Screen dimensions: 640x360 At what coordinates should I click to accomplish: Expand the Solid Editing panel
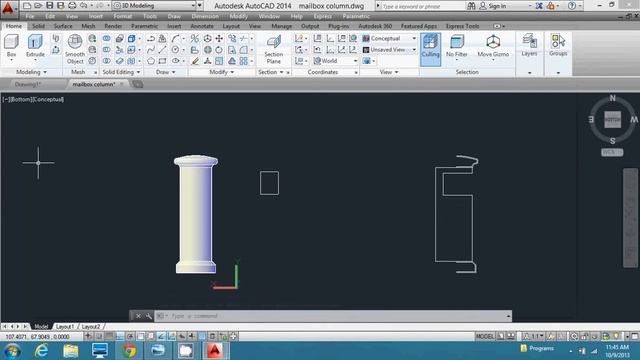pos(121,72)
